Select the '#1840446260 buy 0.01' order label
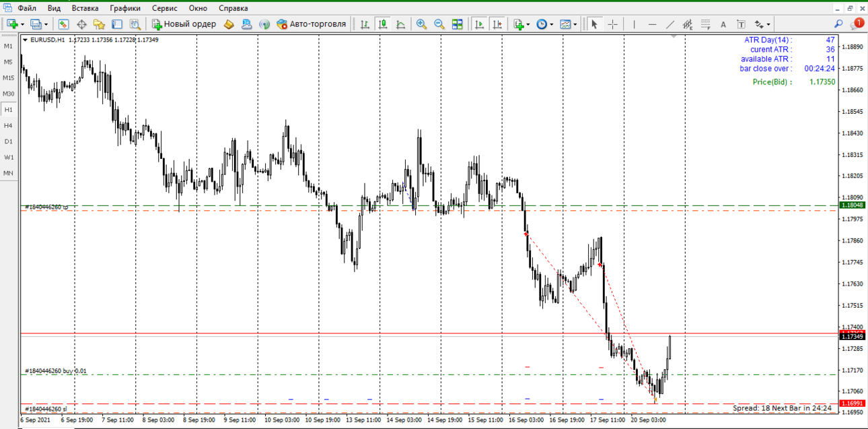Image resolution: width=868 pixels, height=429 pixels. [x=56, y=371]
